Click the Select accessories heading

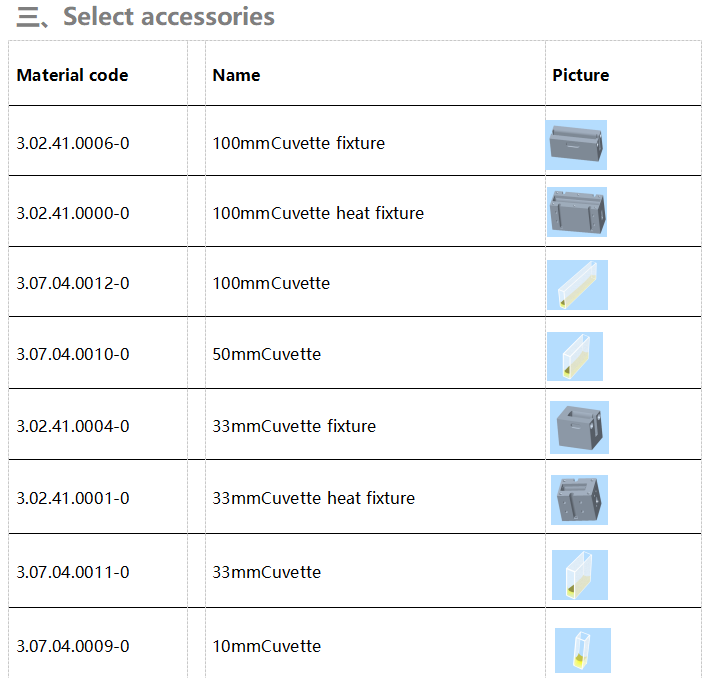point(169,17)
